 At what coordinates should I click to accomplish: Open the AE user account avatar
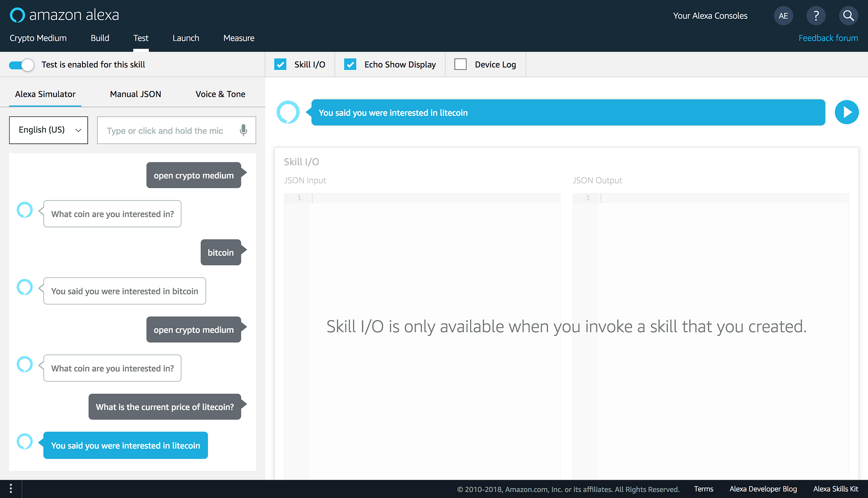pyautogui.click(x=783, y=16)
